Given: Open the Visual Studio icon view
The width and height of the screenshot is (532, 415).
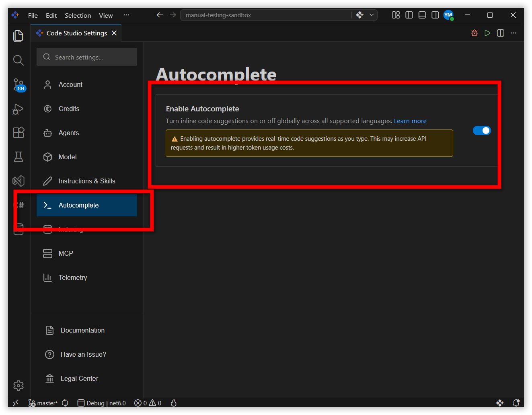Looking at the screenshot, I should click(18, 181).
